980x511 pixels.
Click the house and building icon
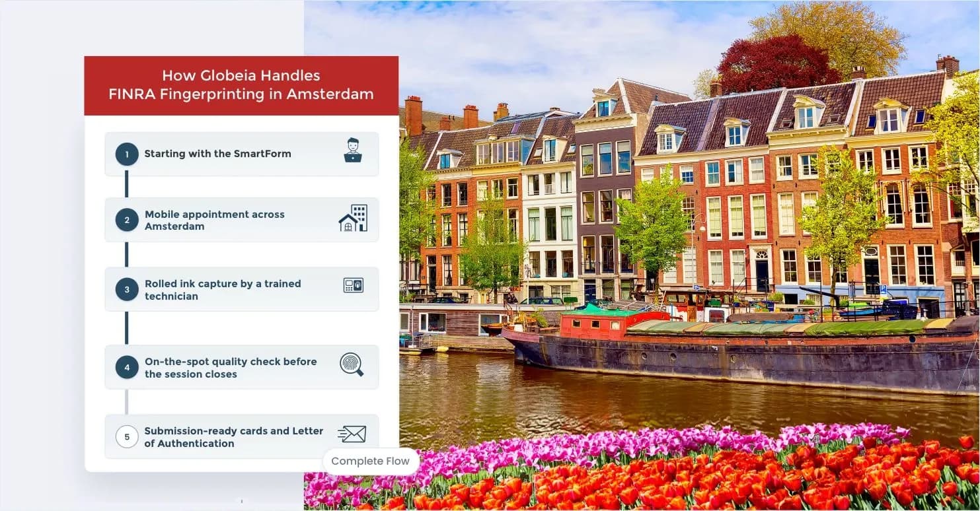click(353, 219)
